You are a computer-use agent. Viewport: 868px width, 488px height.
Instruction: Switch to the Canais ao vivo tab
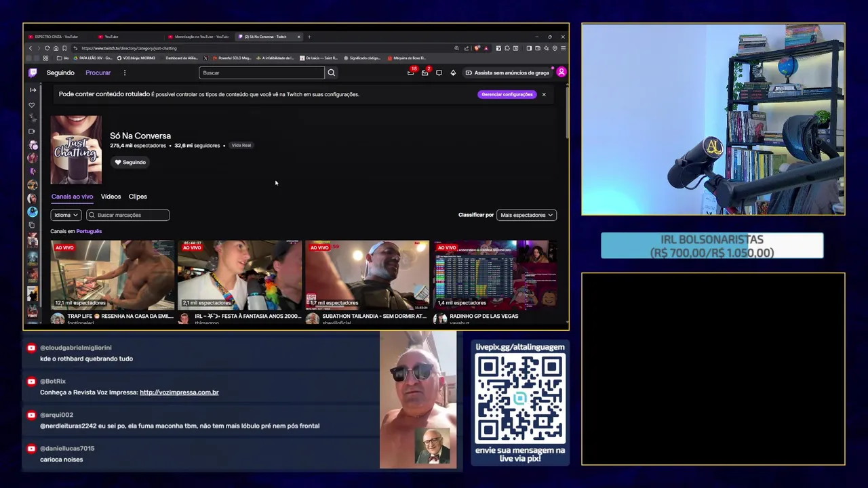point(72,197)
